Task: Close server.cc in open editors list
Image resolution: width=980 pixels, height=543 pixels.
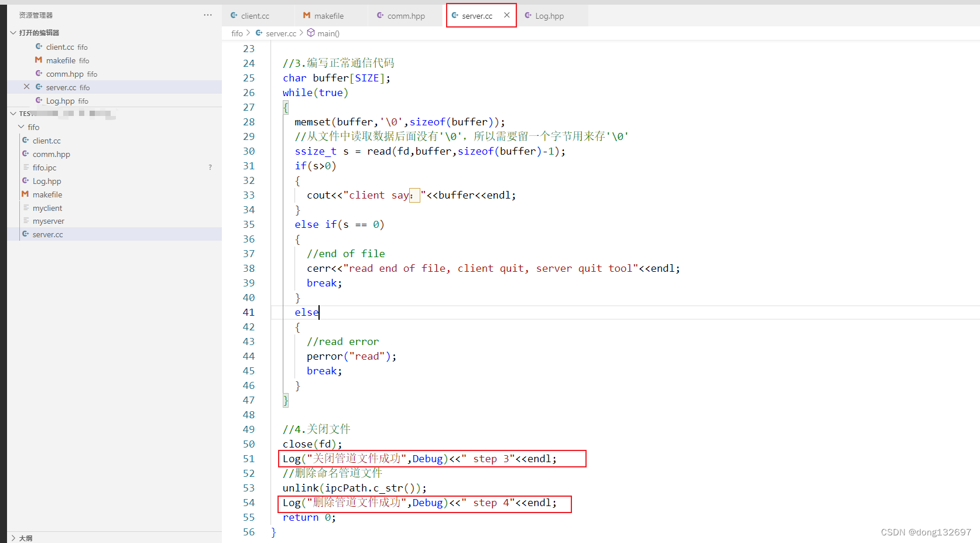Action: tap(26, 87)
